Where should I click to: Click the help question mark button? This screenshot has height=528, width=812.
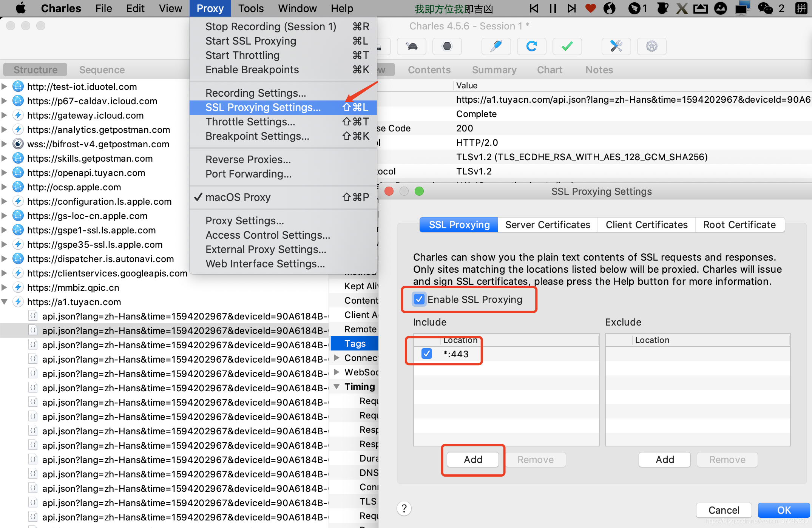tap(404, 508)
